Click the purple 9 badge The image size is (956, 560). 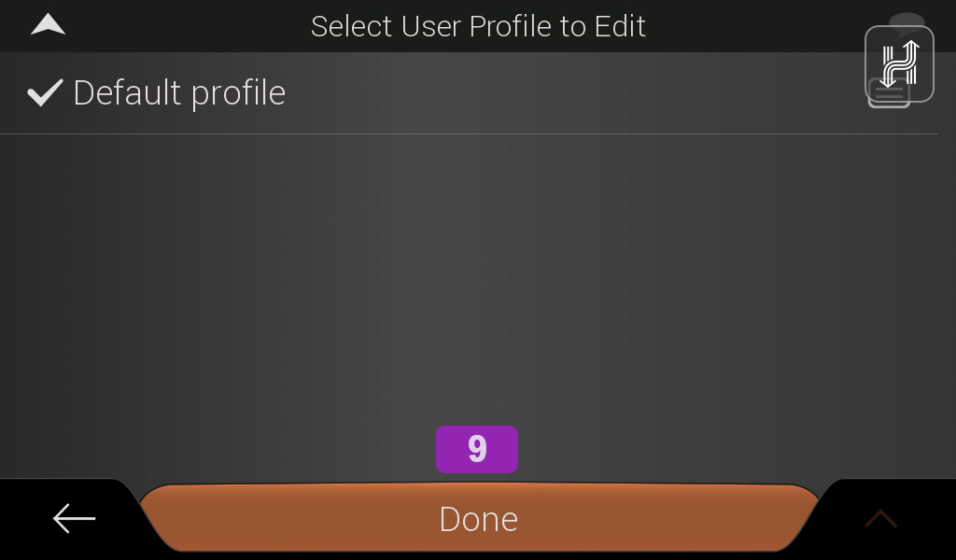pos(477,449)
